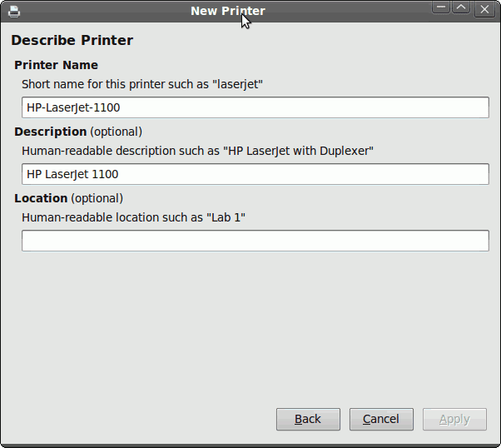Click the 'Describe Printer' heading
The width and height of the screenshot is (501, 448).
pos(72,40)
